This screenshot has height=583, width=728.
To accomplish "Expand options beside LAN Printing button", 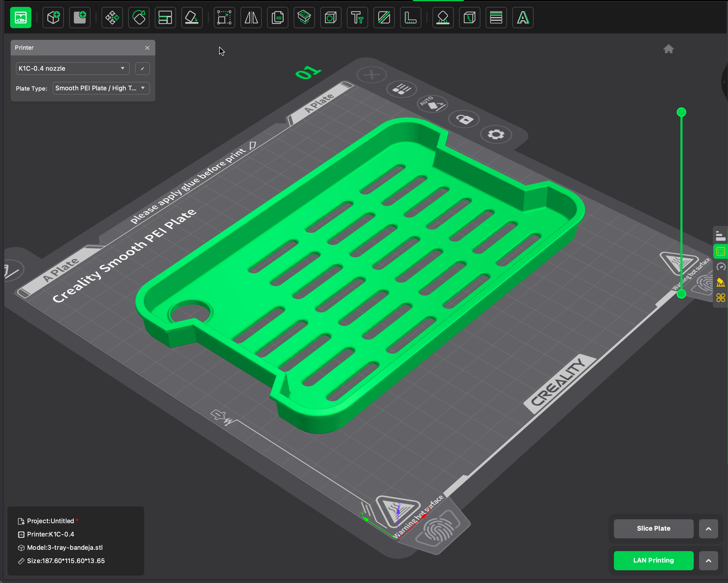I will coord(708,560).
